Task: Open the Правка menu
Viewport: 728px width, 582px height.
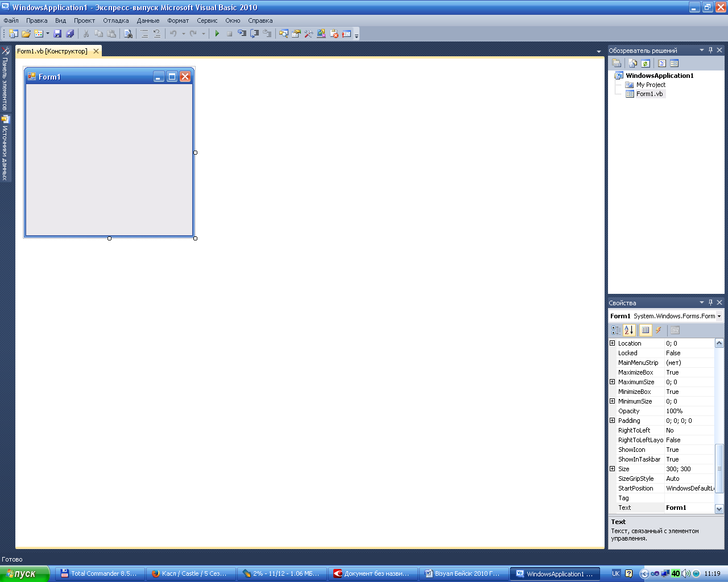Action: [37, 20]
